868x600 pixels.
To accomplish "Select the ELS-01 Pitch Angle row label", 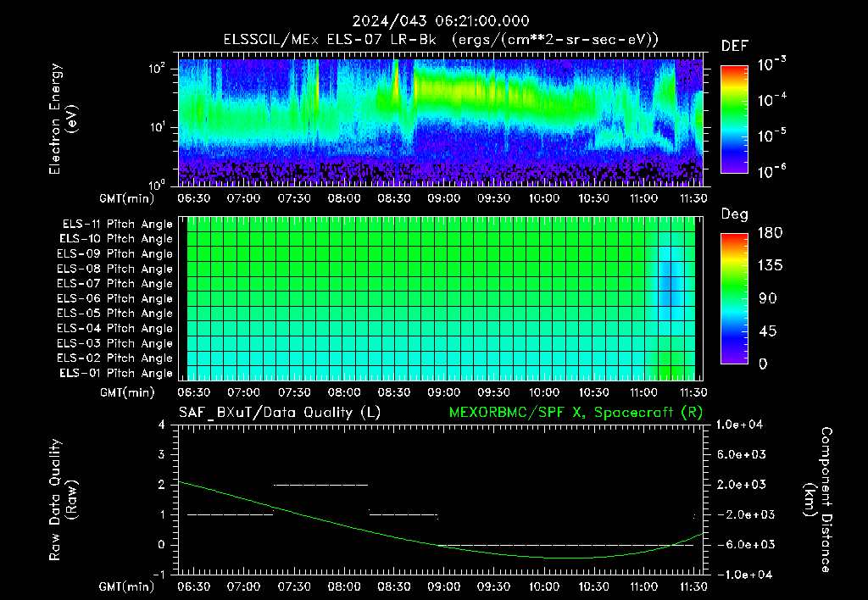I will click(116, 373).
